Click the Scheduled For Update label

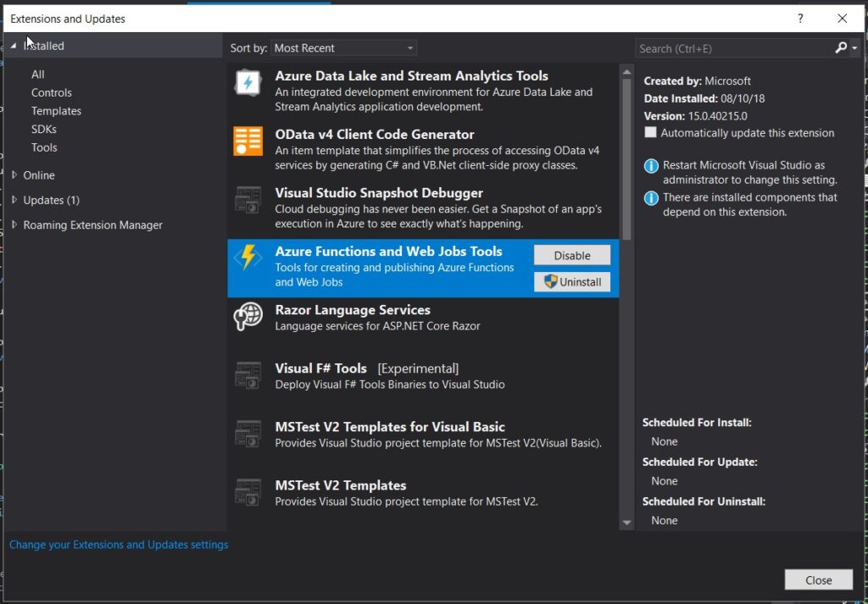click(699, 462)
